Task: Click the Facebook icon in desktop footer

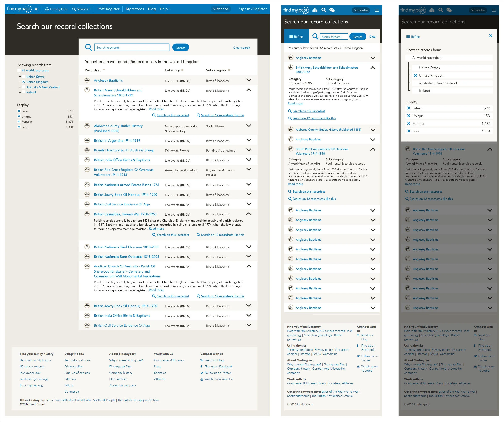Action: [x=201, y=366]
